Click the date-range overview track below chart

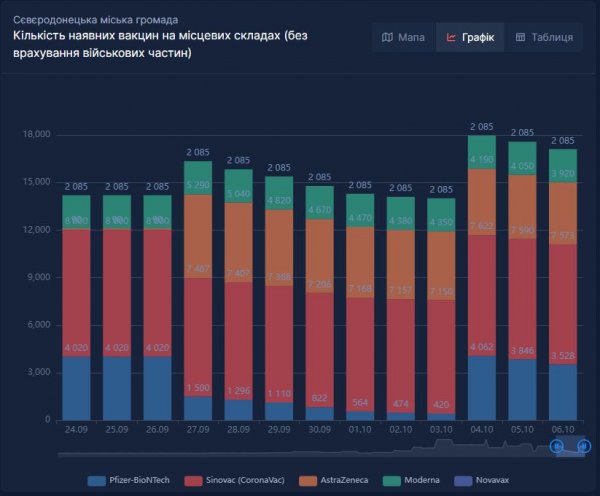pyautogui.click(x=321, y=447)
